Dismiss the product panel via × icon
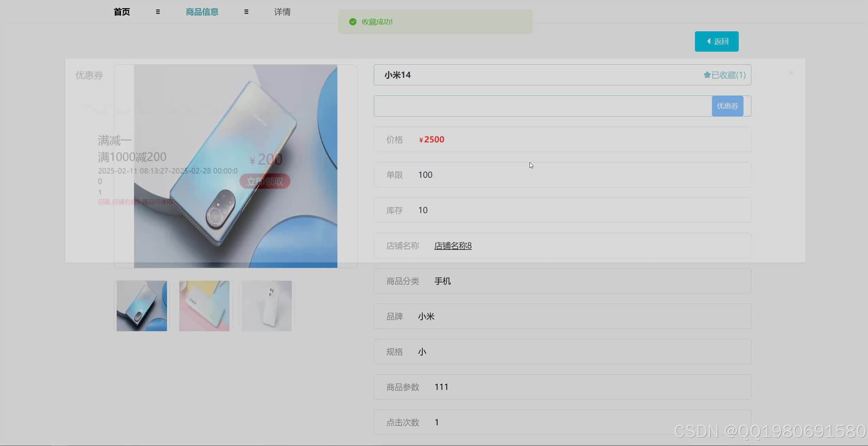 pyautogui.click(x=791, y=73)
